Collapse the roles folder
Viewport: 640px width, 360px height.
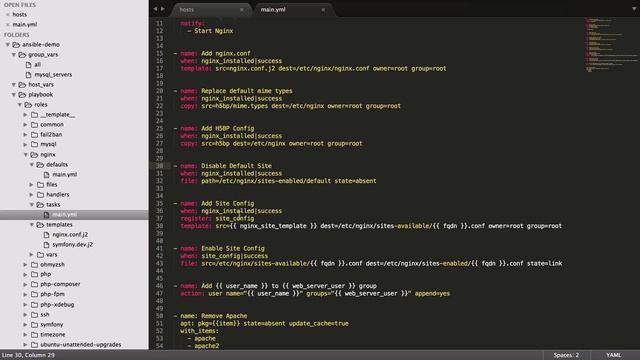point(20,104)
